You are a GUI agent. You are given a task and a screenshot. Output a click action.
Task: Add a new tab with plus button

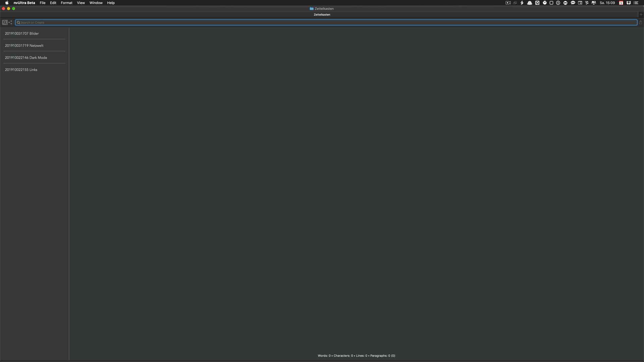pyautogui.click(x=641, y=14)
